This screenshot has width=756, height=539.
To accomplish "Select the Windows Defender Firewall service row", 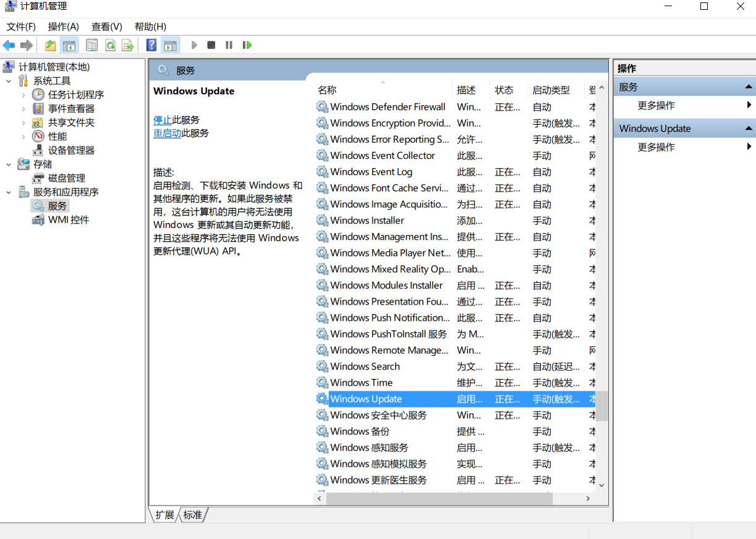I will point(455,107).
